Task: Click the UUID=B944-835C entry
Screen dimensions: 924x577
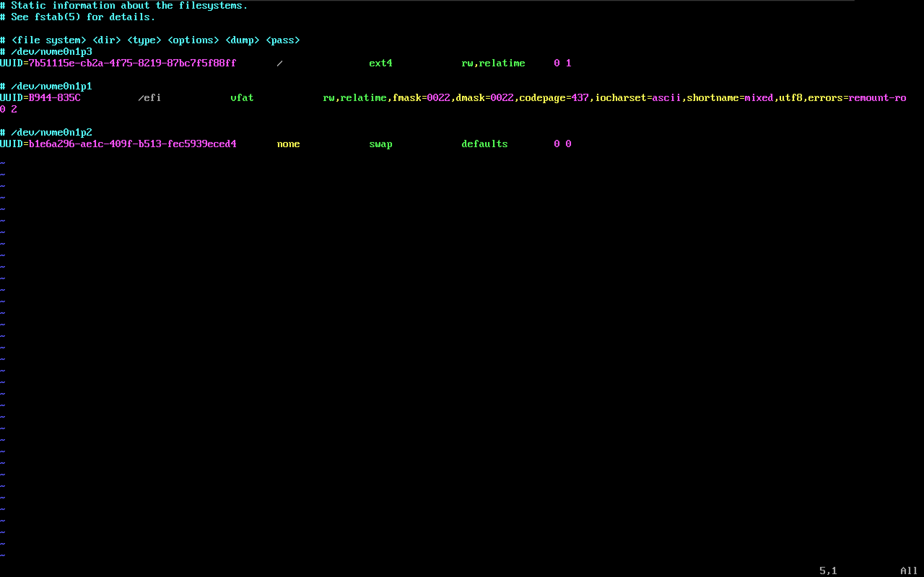Action: click(40, 98)
